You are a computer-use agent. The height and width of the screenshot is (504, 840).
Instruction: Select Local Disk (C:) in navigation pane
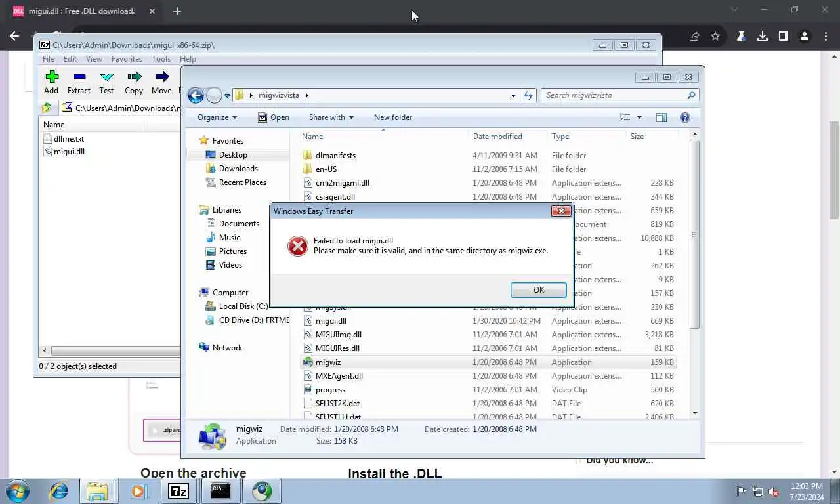point(243,306)
